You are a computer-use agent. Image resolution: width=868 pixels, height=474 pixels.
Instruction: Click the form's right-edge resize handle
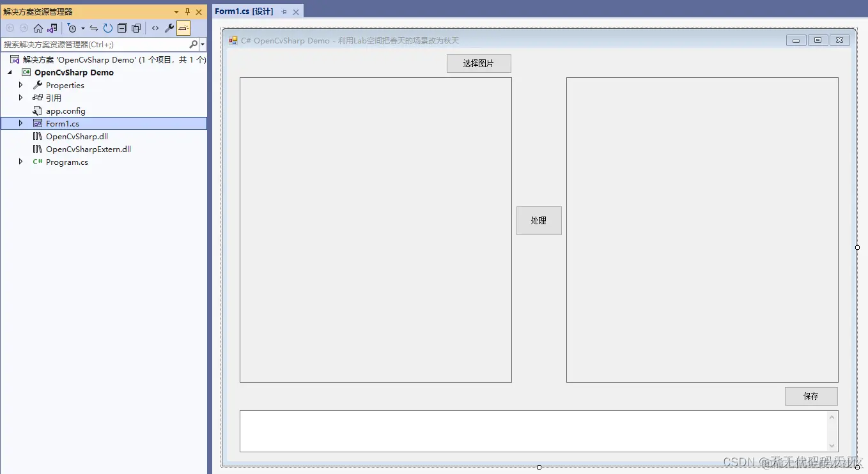[858, 247]
